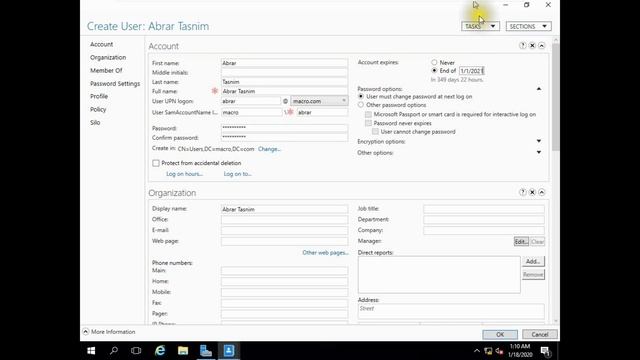Click the First name field
The image size is (640, 360).
tap(284, 63)
